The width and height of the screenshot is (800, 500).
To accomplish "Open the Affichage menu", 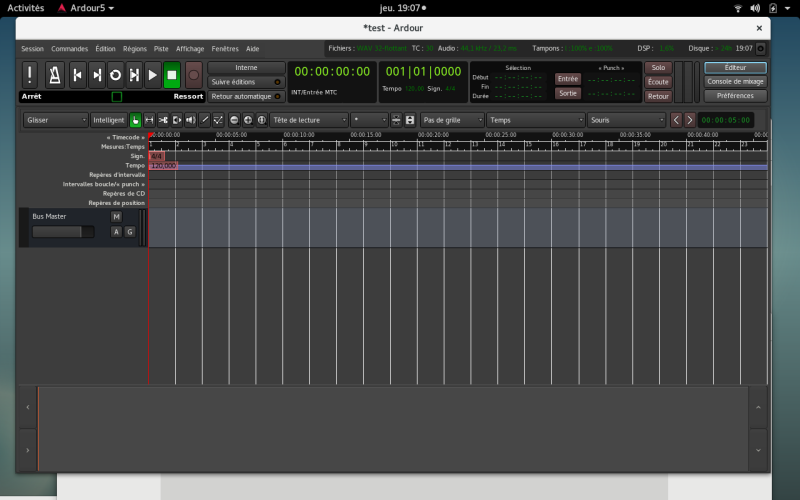I will coord(190,48).
